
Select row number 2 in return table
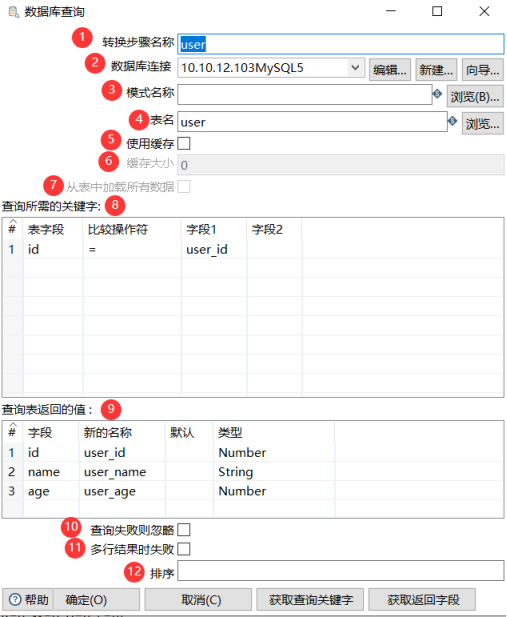[12, 472]
